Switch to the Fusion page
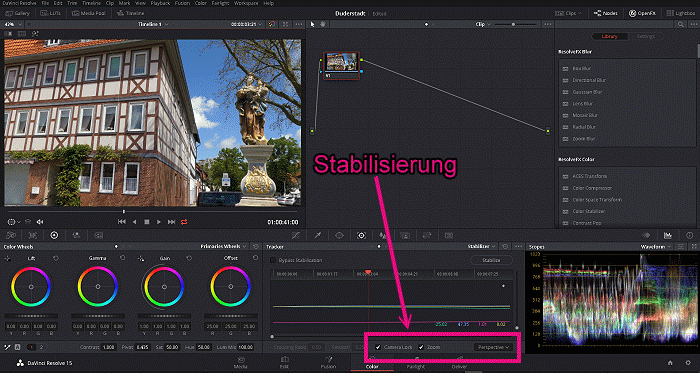Screen dimensions: 700x373 [x=328, y=363]
